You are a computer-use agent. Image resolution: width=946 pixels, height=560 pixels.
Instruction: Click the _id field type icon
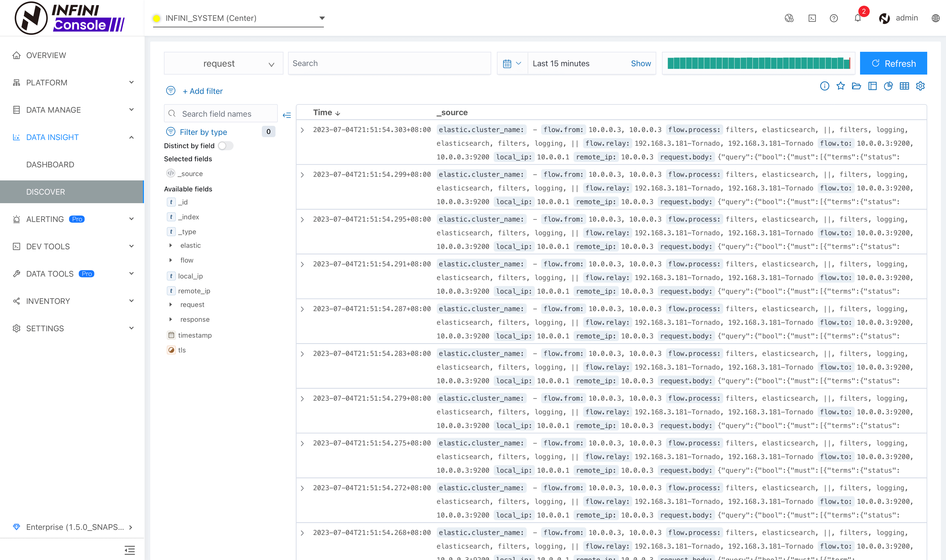(x=171, y=202)
